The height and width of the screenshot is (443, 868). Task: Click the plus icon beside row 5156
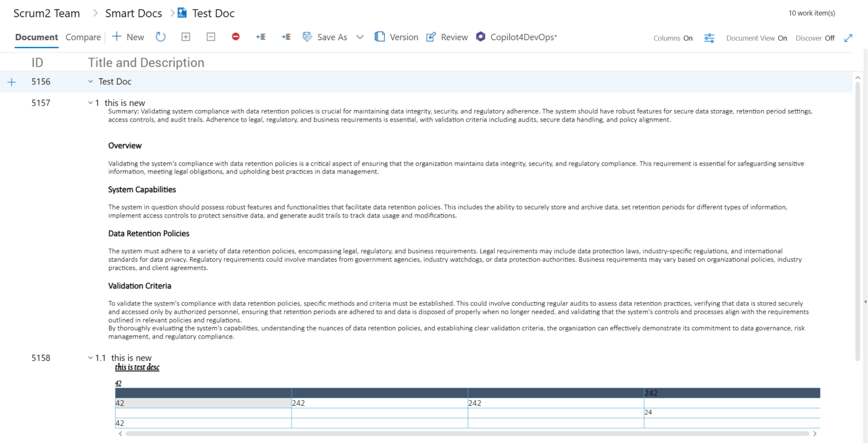(12, 81)
